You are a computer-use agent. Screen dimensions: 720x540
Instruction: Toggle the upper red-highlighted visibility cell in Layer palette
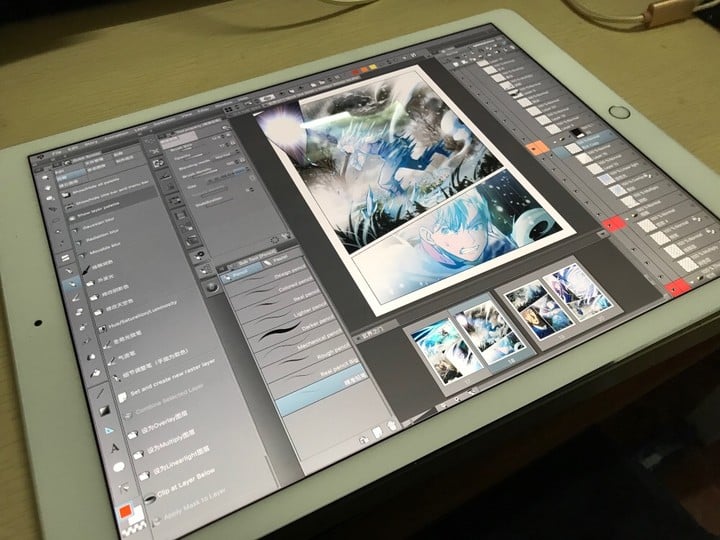(x=613, y=224)
